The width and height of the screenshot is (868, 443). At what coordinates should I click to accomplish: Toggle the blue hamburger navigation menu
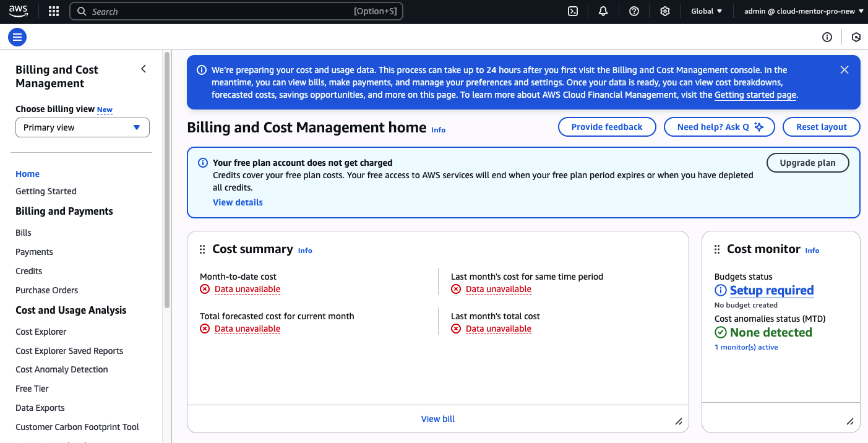[x=17, y=37]
